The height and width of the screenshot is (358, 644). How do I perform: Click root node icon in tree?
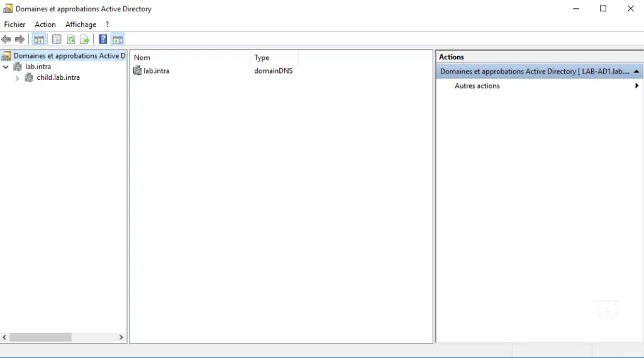tap(6, 56)
